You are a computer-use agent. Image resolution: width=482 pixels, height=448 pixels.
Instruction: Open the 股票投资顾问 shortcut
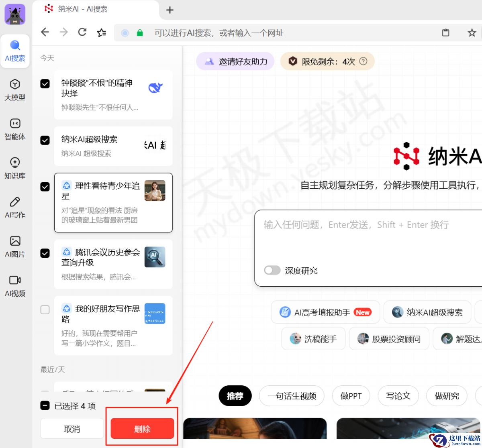pyautogui.click(x=389, y=339)
